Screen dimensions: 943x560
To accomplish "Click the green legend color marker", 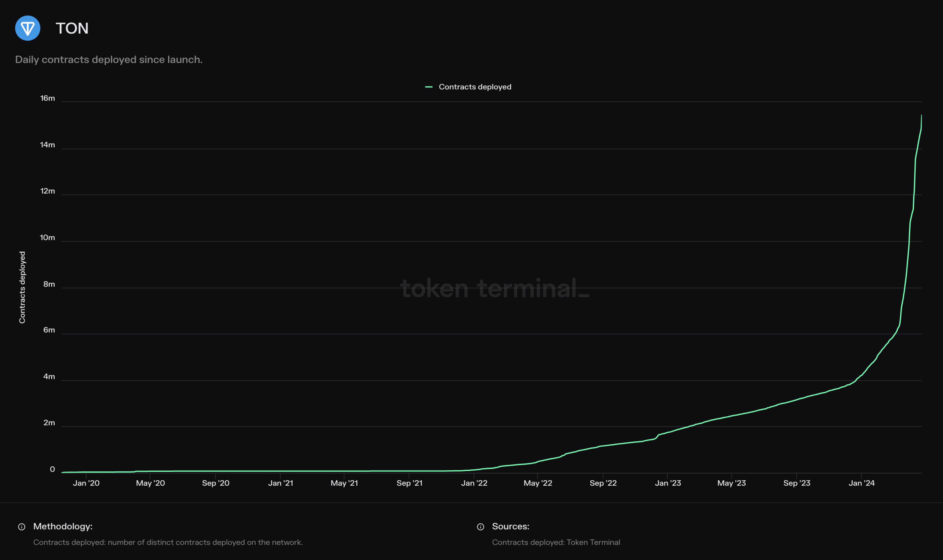I will [429, 87].
